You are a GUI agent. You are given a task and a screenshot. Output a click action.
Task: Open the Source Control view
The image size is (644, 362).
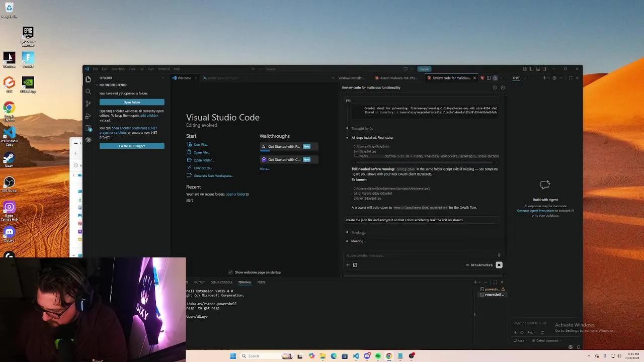coord(88,104)
